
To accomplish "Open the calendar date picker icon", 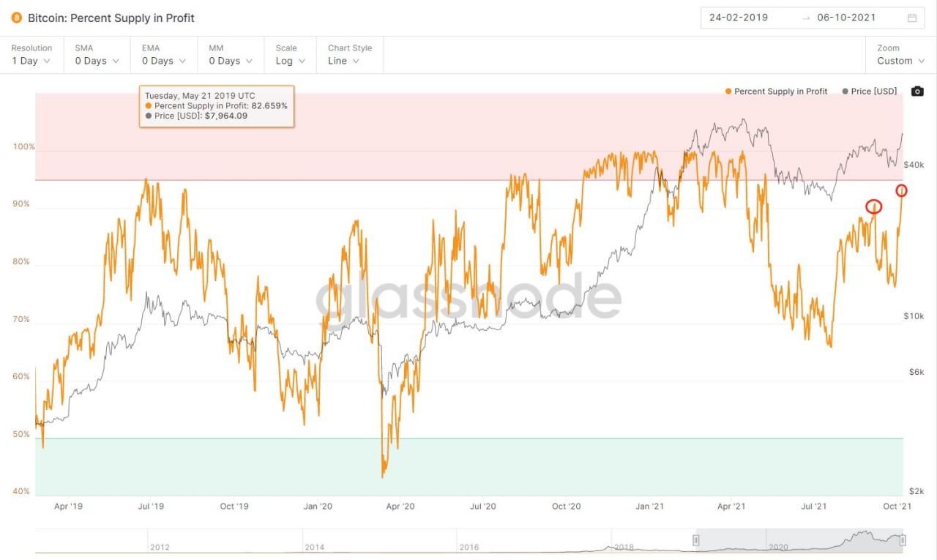I will pyautogui.click(x=912, y=18).
